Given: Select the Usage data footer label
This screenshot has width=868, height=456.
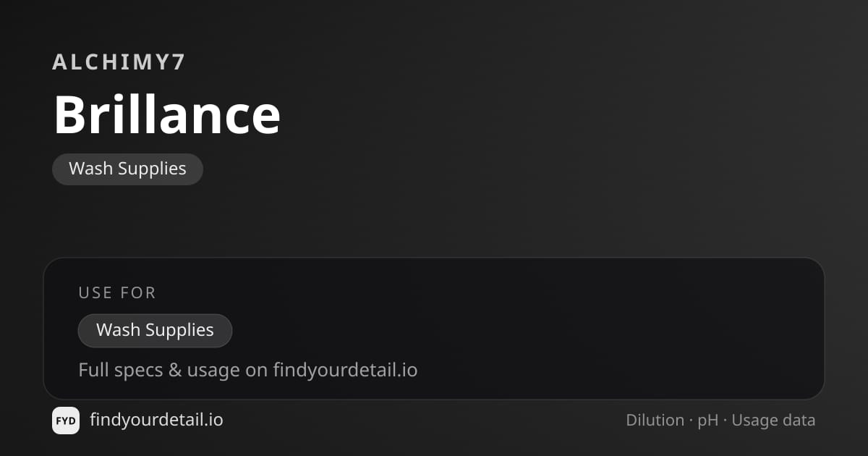Looking at the screenshot, I should 773,421.
